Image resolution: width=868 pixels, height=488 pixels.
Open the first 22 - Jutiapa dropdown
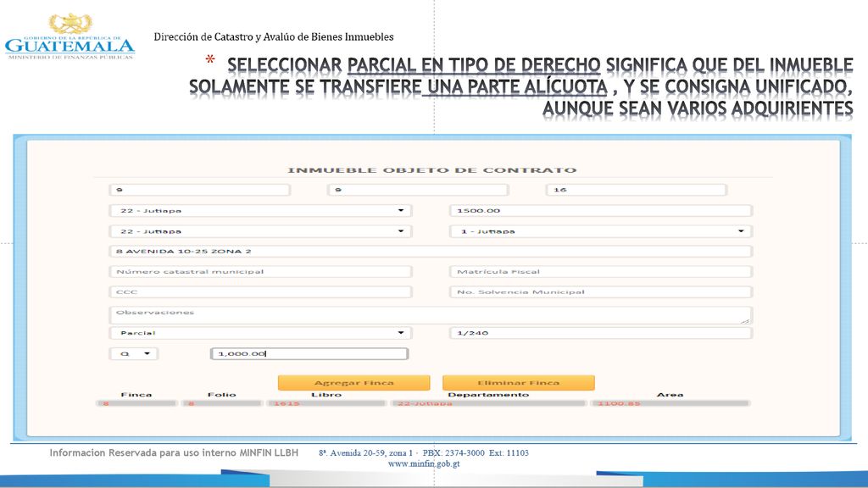pos(260,211)
